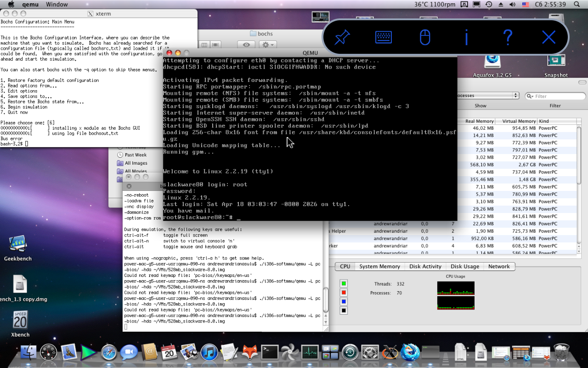Select the 952,00 KB process row
588x368 pixels.
pyautogui.click(x=452, y=238)
